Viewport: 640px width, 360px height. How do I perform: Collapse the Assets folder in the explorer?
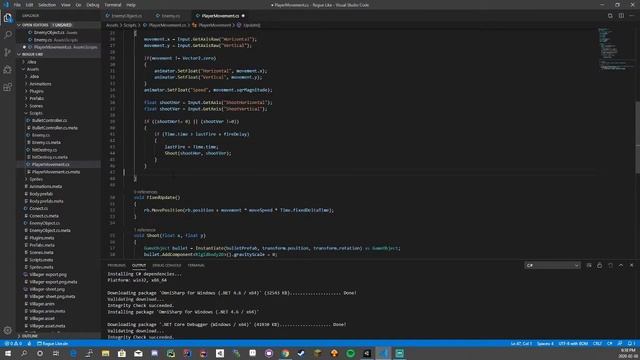pyautogui.click(x=58, y=69)
